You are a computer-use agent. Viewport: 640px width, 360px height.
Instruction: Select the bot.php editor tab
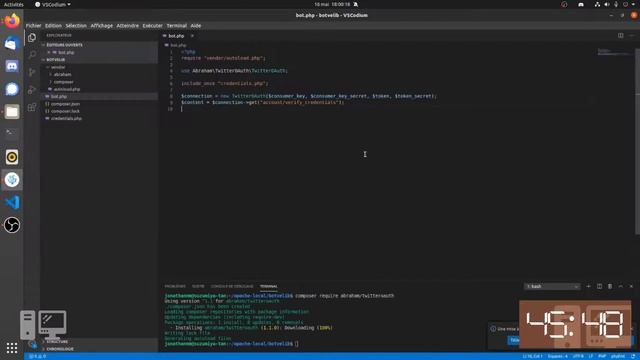coord(176,36)
